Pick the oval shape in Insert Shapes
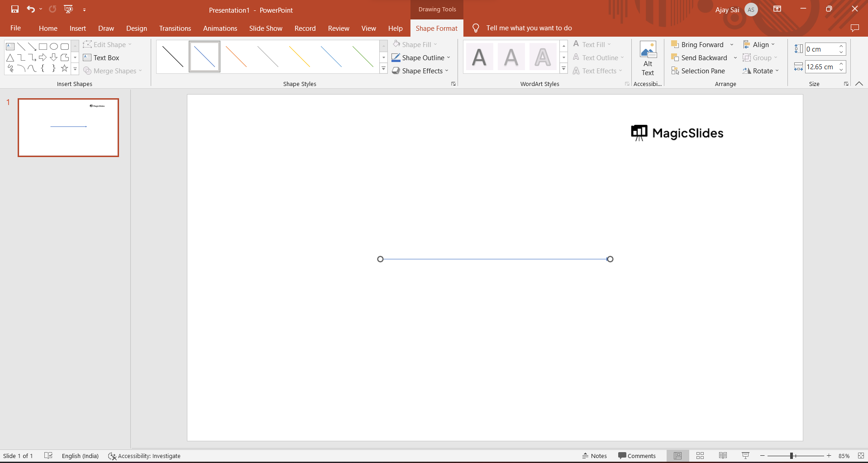Viewport: 868px width, 463px height. (x=54, y=46)
